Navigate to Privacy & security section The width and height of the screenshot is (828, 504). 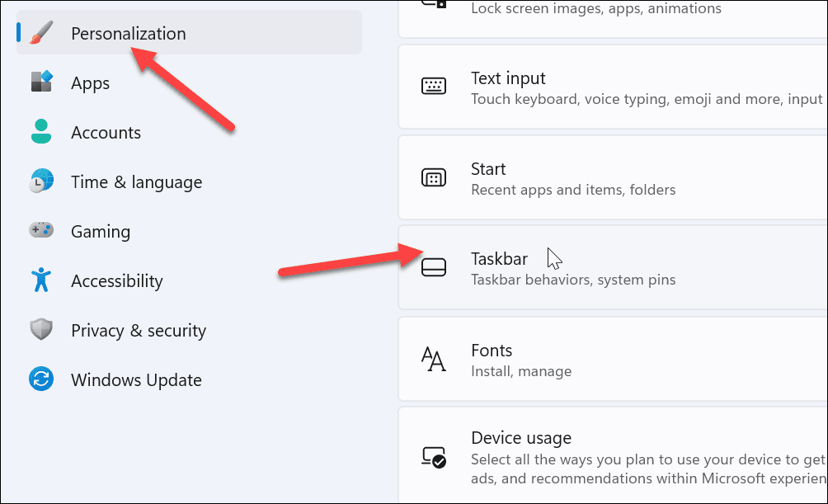[x=138, y=330]
